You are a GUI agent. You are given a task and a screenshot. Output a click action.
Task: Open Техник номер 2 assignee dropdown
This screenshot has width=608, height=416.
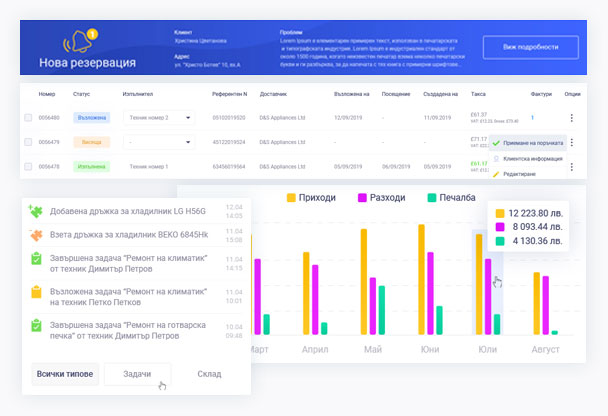click(x=159, y=117)
